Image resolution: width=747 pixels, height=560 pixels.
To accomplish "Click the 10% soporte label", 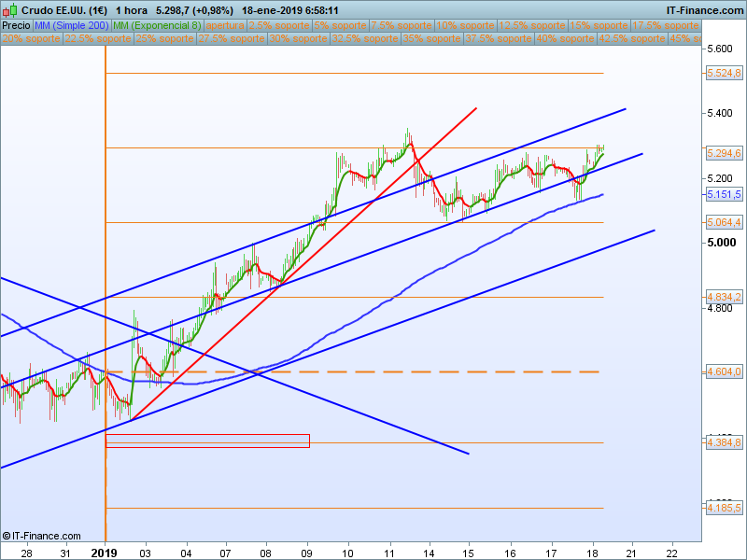I will [465, 25].
